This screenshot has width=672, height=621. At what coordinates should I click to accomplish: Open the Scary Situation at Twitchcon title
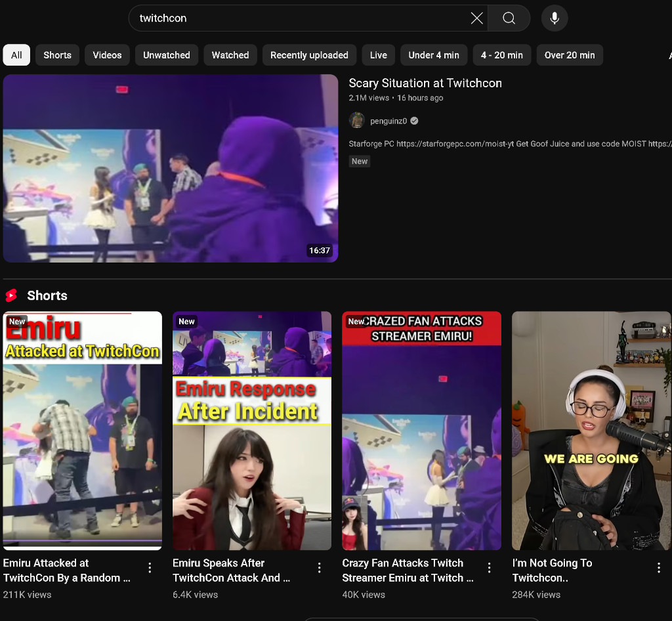click(x=425, y=83)
